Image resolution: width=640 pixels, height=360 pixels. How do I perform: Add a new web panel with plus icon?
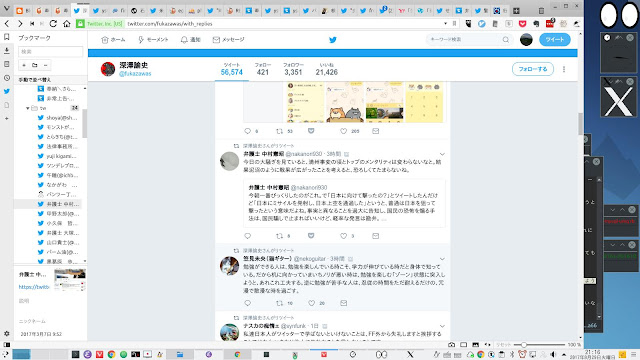point(7,118)
